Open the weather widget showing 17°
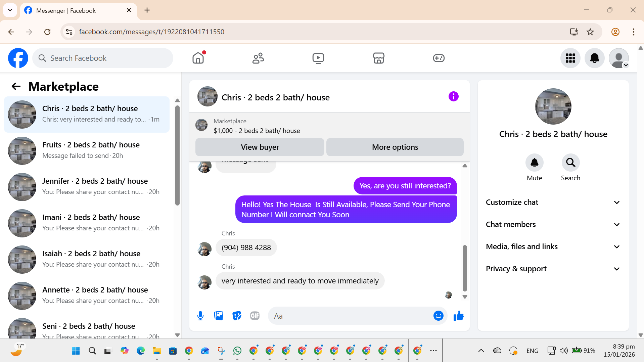The width and height of the screenshot is (644, 362). [17, 350]
